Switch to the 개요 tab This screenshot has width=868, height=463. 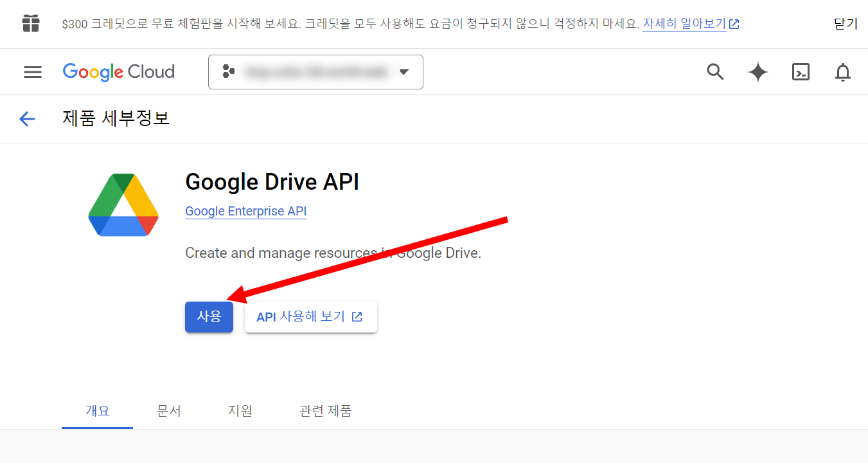point(98,410)
